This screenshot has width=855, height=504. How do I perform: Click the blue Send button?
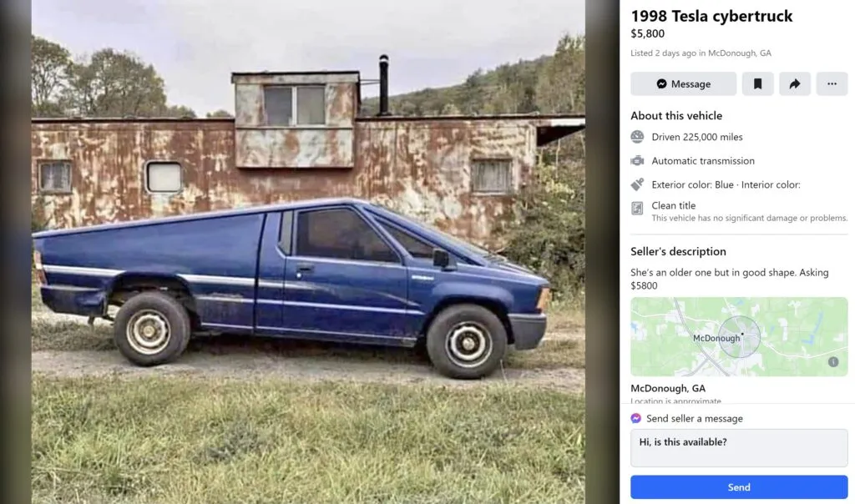739,487
